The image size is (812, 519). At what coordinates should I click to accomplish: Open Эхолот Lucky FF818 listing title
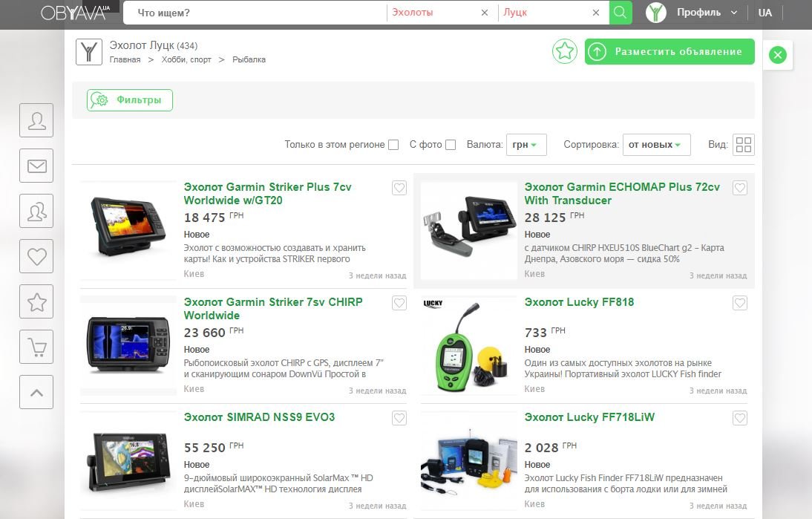point(579,302)
